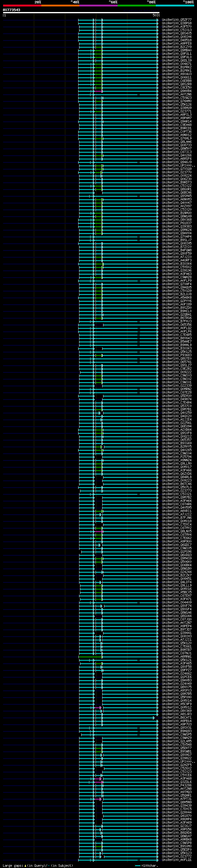This screenshot has width=197, height=868.
Task: Open hit UniRef100_Q08IH4
Action: pos(177,37)
